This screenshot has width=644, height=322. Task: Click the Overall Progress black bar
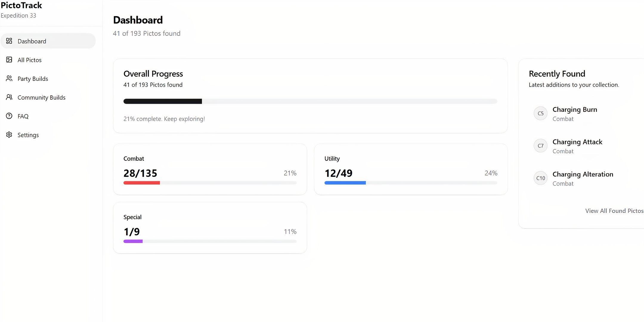coord(162,101)
